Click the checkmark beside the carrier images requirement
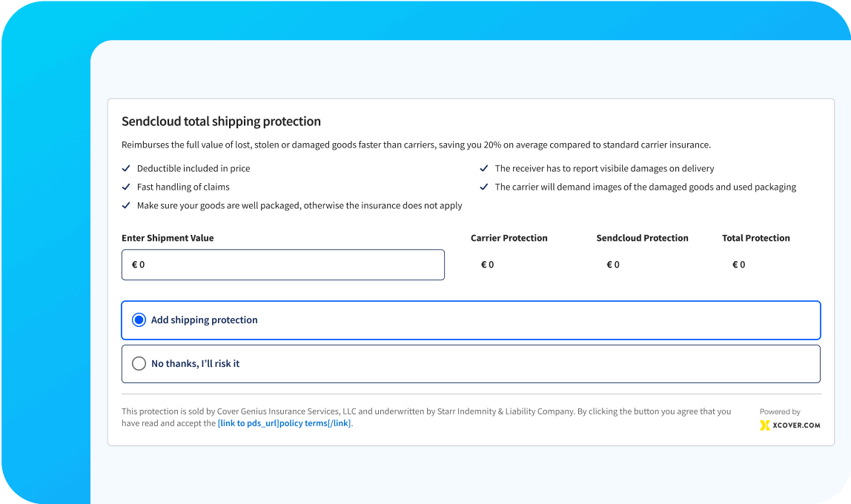 (485, 187)
